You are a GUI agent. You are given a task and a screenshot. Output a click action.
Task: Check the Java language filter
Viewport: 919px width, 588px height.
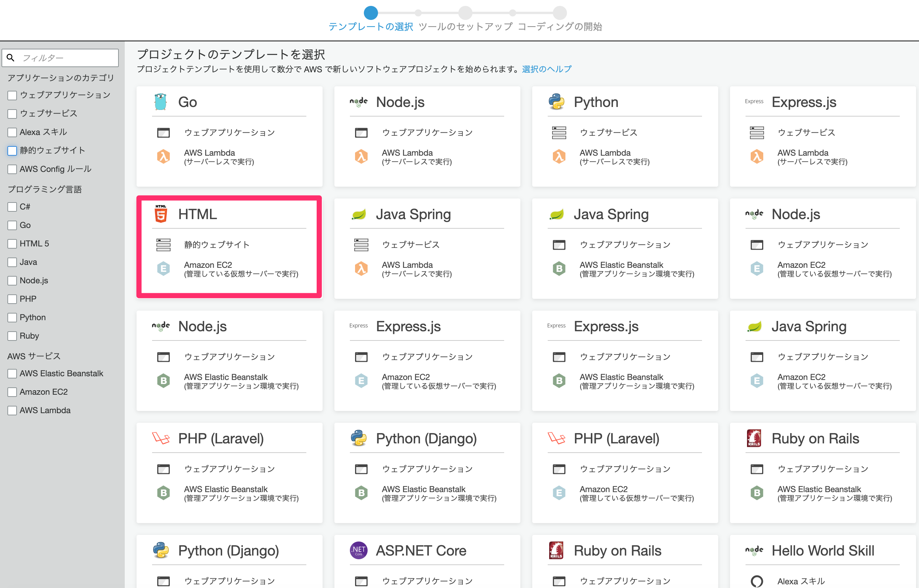point(12,262)
